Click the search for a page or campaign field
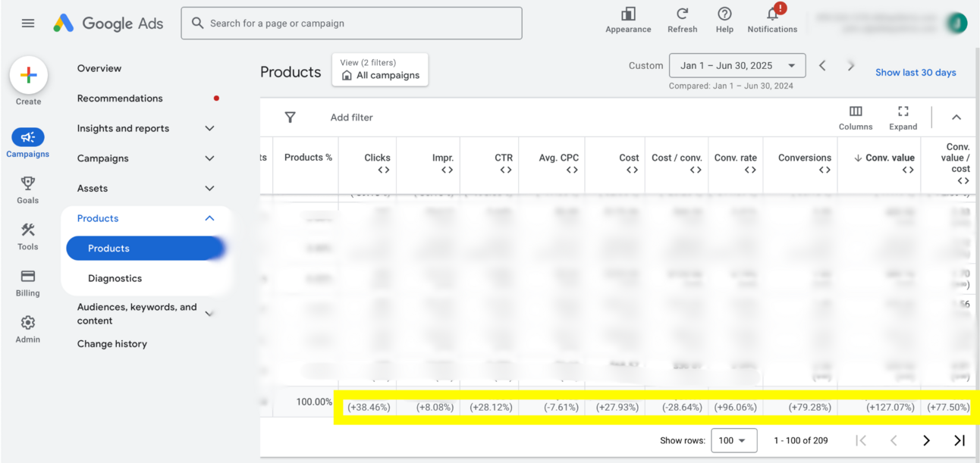Screen dimensions: 980x463 click(350, 23)
